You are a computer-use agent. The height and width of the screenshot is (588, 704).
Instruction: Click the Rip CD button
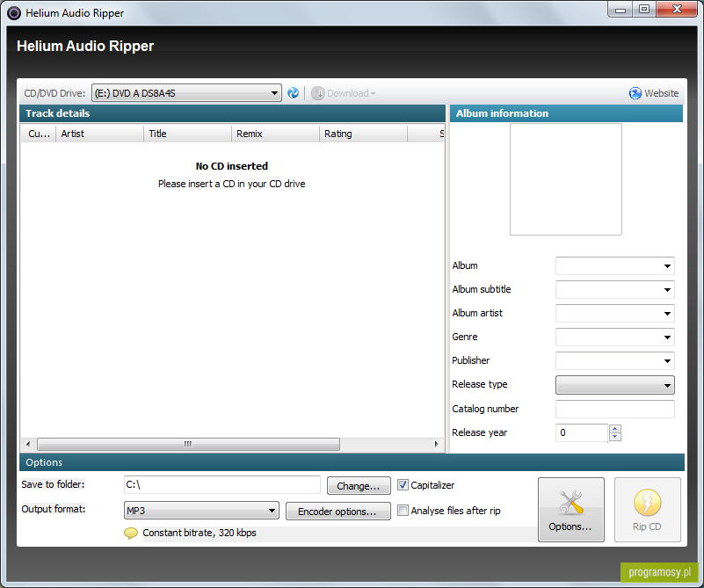point(648,510)
